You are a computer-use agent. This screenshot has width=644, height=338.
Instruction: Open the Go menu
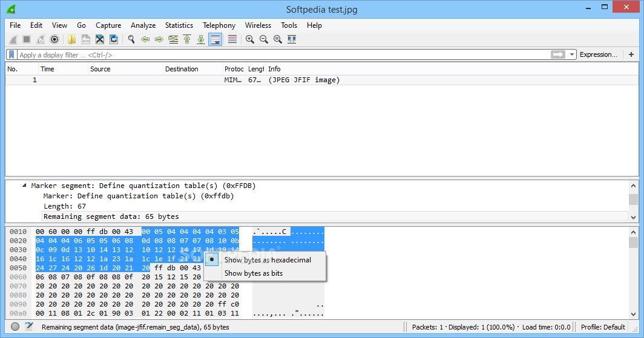click(x=81, y=25)
